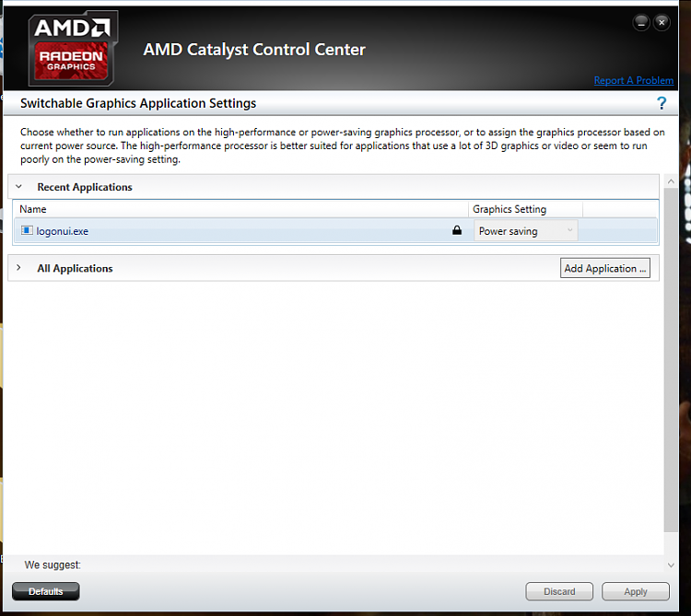
Task: Click the scrollbar up arrow
Action: pyautogui.click(x=671, y=181)
